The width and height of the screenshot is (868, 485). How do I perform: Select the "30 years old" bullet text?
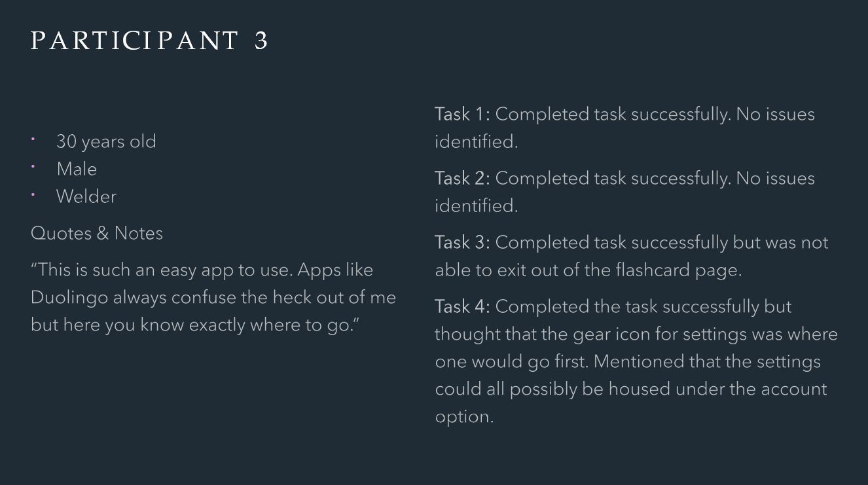(106, 141)
